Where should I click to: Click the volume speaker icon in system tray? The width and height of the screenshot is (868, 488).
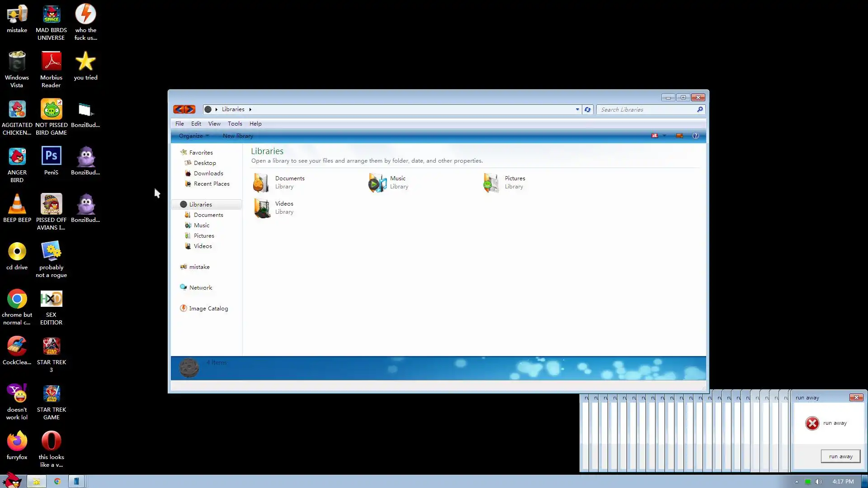tap(819, 482)
